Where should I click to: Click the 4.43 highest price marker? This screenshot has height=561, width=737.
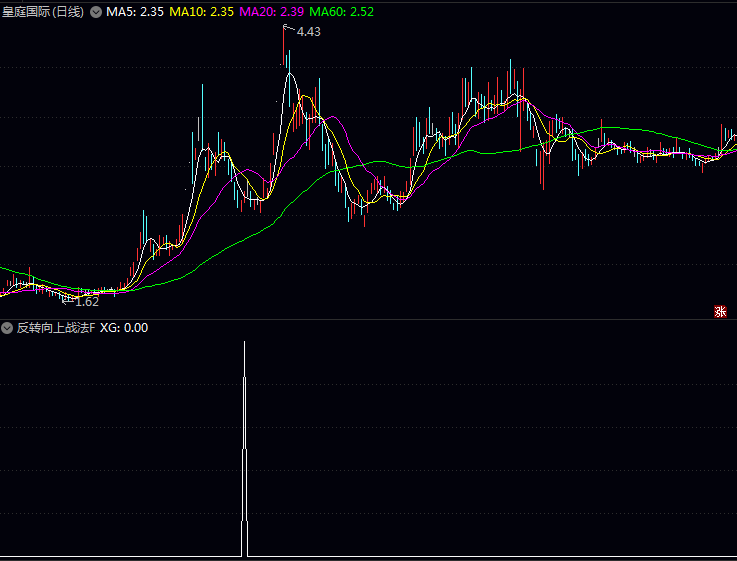pos(309,32)
